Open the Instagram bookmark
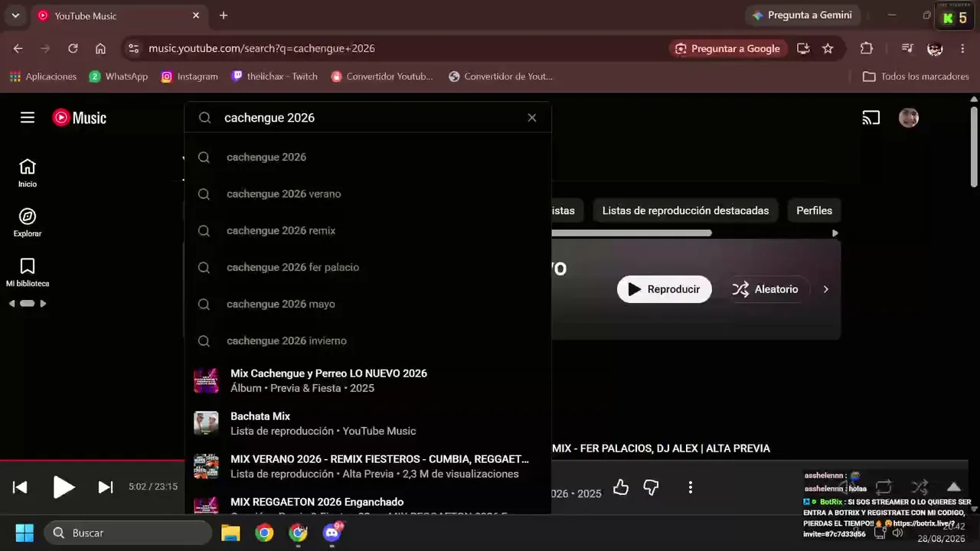The width and height of the screenshot is (980, 551). [x=190, y=77]
